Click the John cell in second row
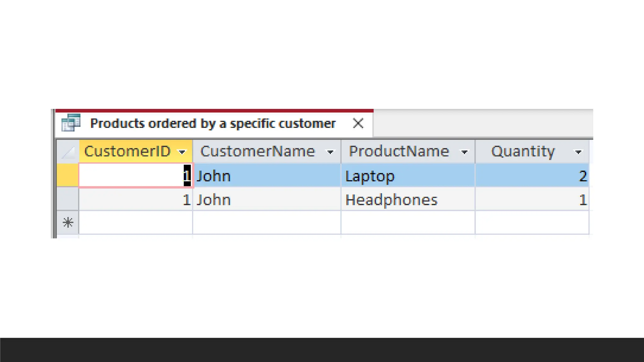This screenshot has width=644, height=362. (x=267, y=200)
